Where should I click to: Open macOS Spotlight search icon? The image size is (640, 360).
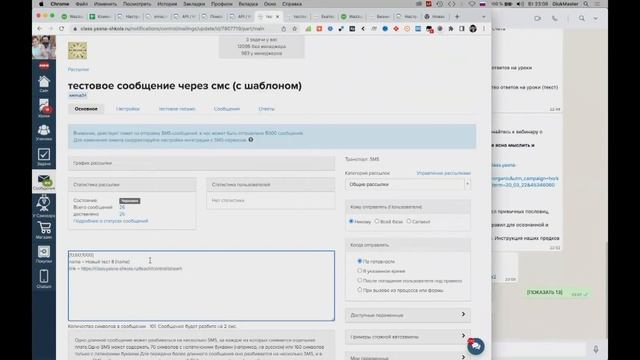click(586, 4)
